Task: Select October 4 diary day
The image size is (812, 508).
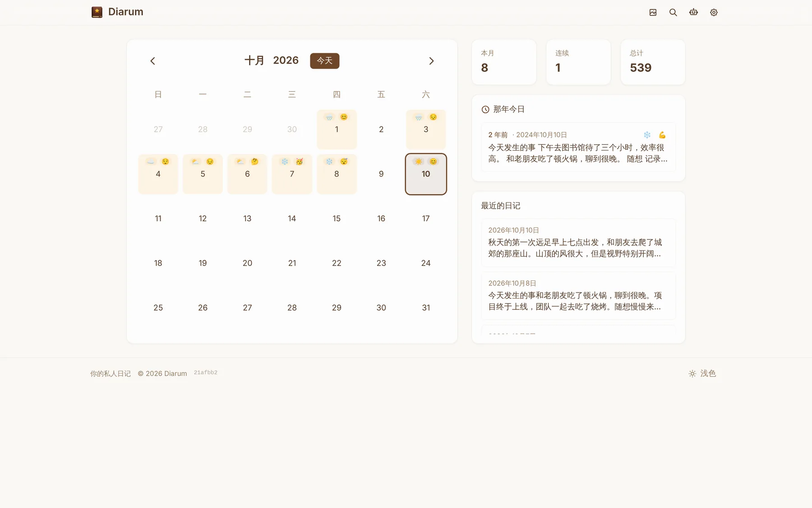Action: (158, 174)
